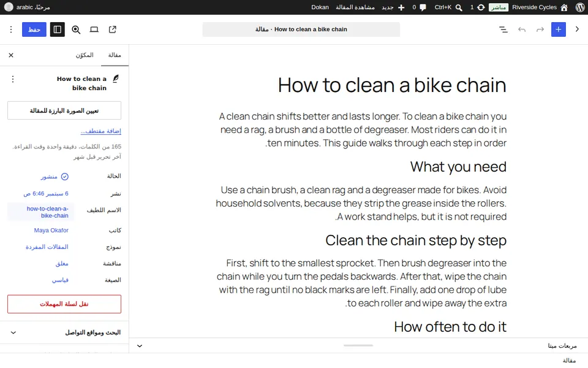Click the redo arrow icon
The image size is (588, 368).
coord(540,29)
